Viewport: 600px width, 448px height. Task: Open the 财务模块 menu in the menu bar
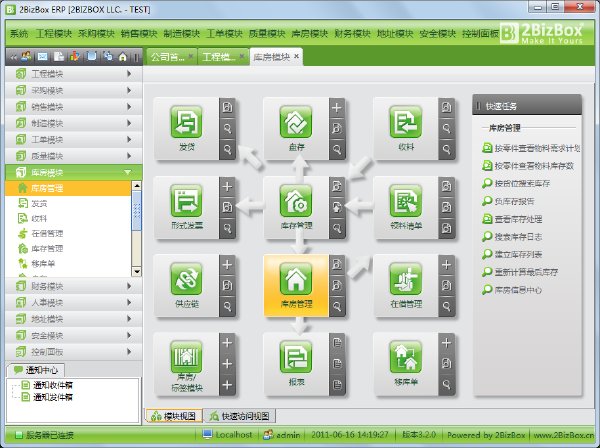coord(352,34)
